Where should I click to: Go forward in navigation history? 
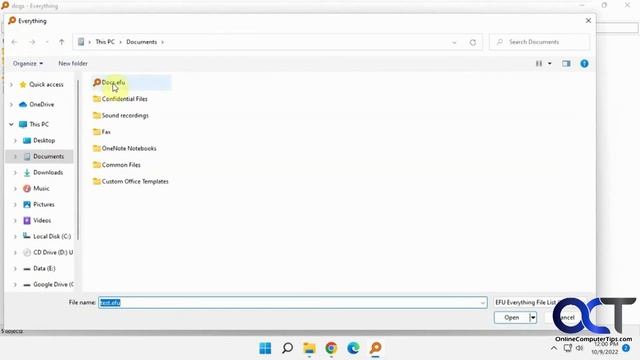32,42
